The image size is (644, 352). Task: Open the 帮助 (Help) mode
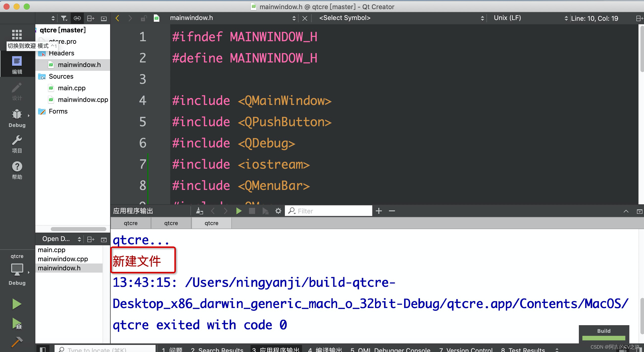point(17,170)
